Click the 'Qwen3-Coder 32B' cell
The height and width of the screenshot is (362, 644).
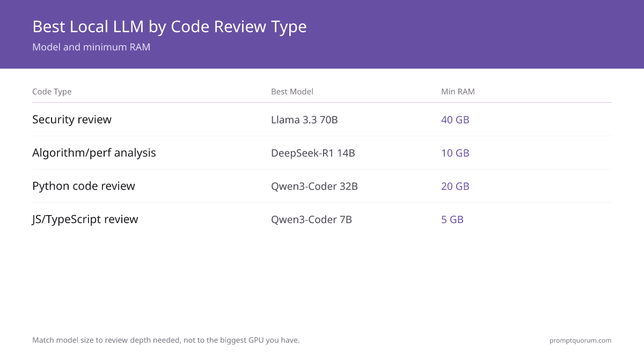[314, 186]
